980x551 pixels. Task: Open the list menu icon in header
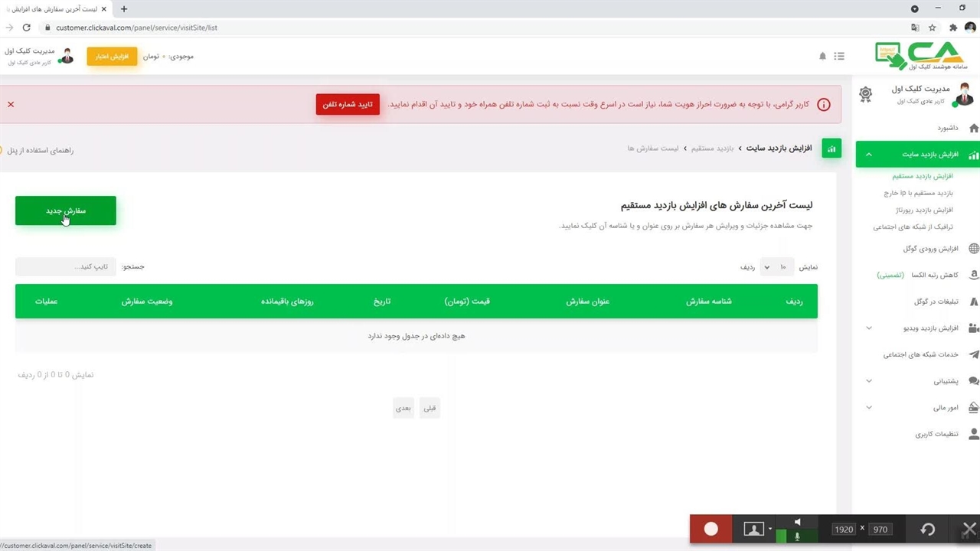click(x=839, y=57)
